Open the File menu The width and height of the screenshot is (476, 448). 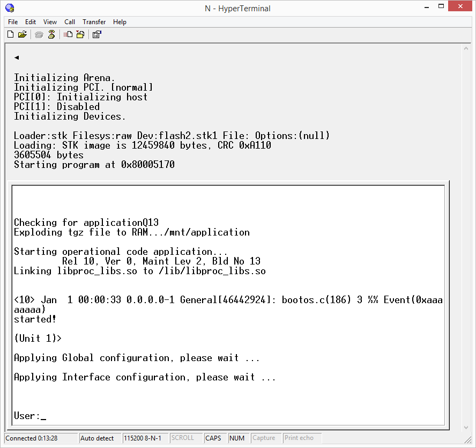click(x=12, y=22)
